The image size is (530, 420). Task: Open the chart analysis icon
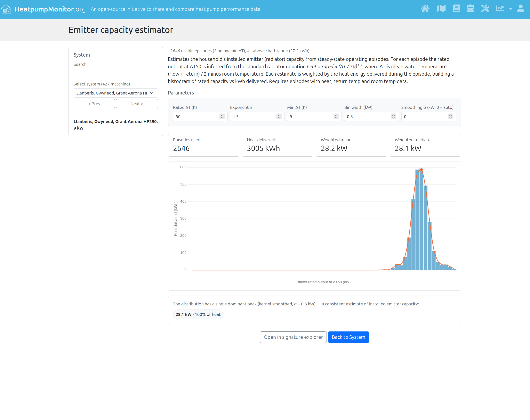pyautogui.click(x=500, y=9)
